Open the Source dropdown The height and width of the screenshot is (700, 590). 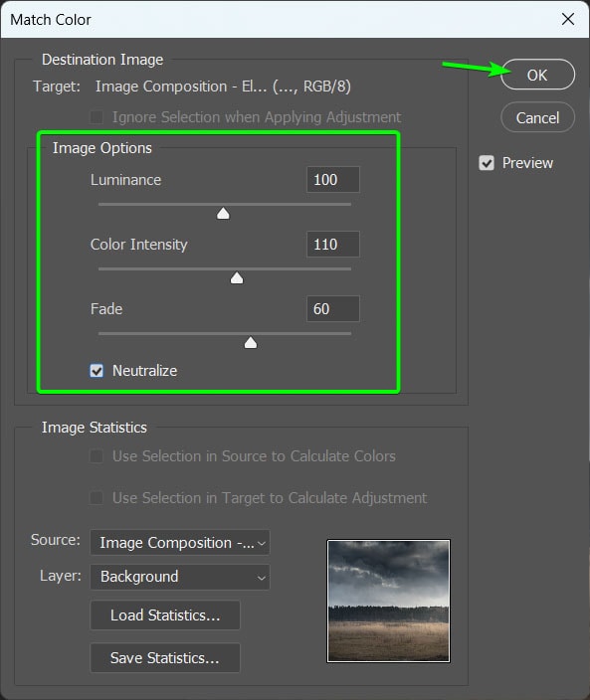click(180, 543)
